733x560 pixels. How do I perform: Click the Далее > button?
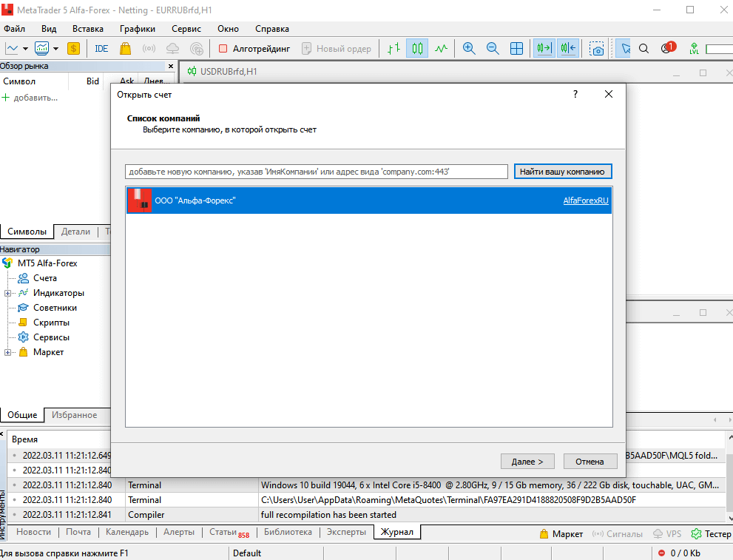coord(527,461)
